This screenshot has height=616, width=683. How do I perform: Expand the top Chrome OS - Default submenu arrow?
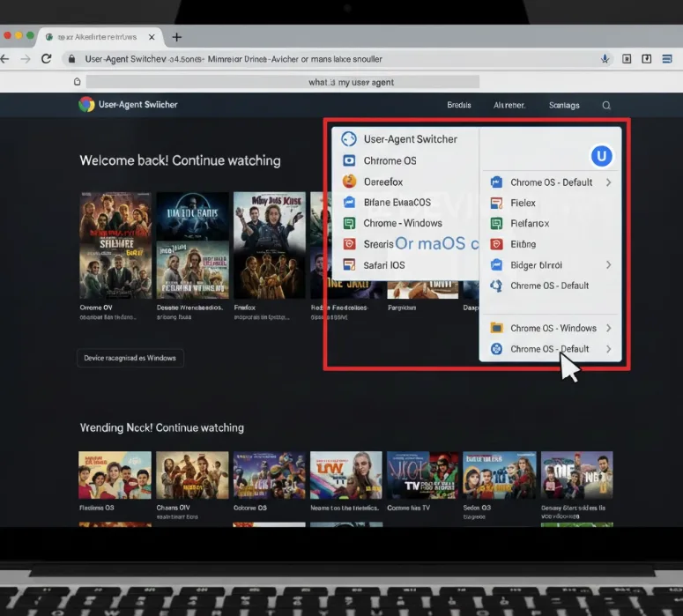[608, 182]
